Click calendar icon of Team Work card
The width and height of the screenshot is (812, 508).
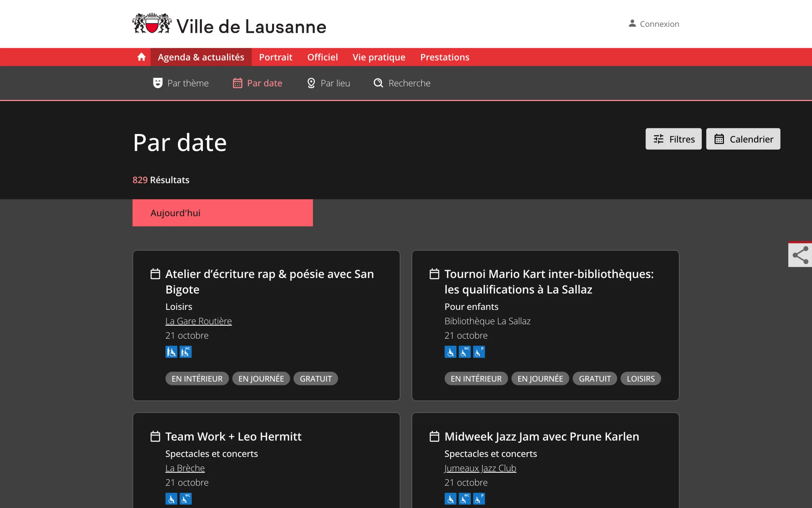pyautogui.click(x=155, y=436)
